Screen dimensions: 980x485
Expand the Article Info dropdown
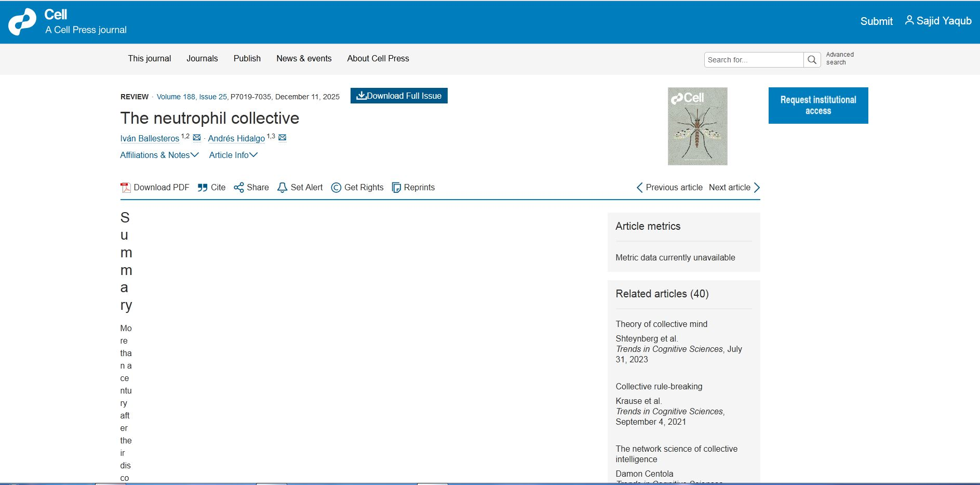233,155
